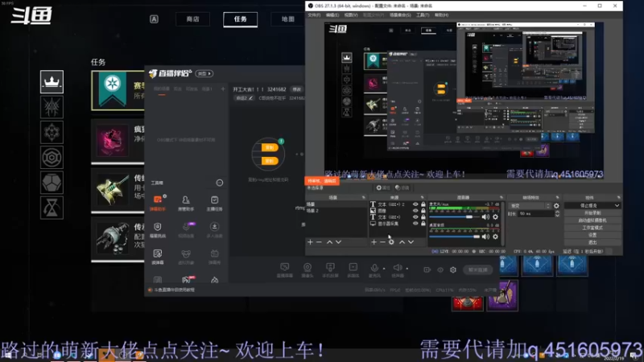Viewport: 644px width, 362px height.
Task: Toggle visibility of 显示器采集 display capture source
Action: (415, 224)
